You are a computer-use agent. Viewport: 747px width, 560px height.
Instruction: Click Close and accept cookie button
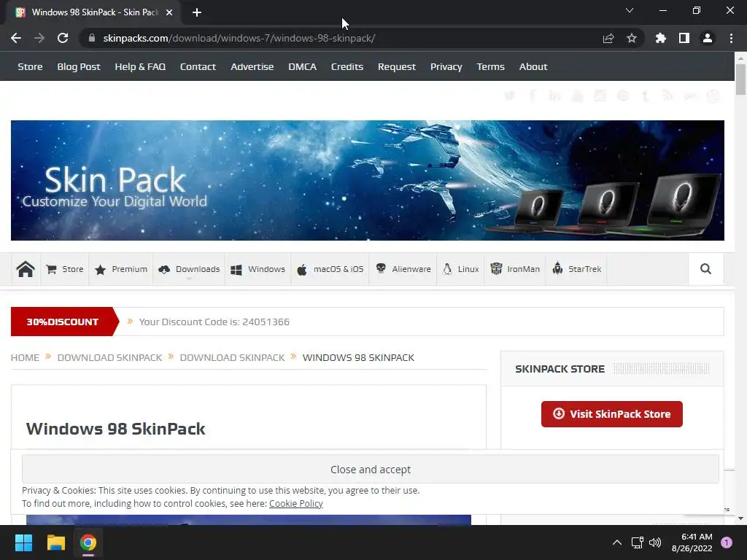370,470
